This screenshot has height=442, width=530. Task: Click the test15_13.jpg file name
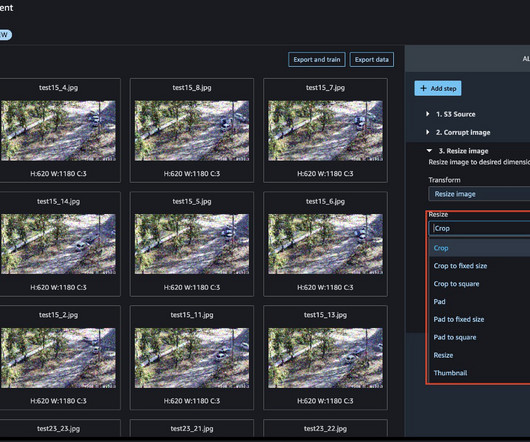pos(325,315)
